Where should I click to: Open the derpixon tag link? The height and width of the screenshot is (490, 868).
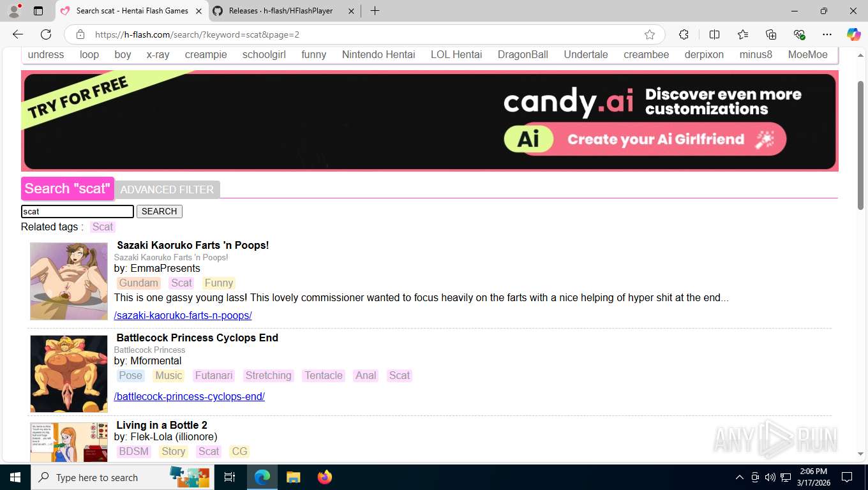tap(704, 55)
